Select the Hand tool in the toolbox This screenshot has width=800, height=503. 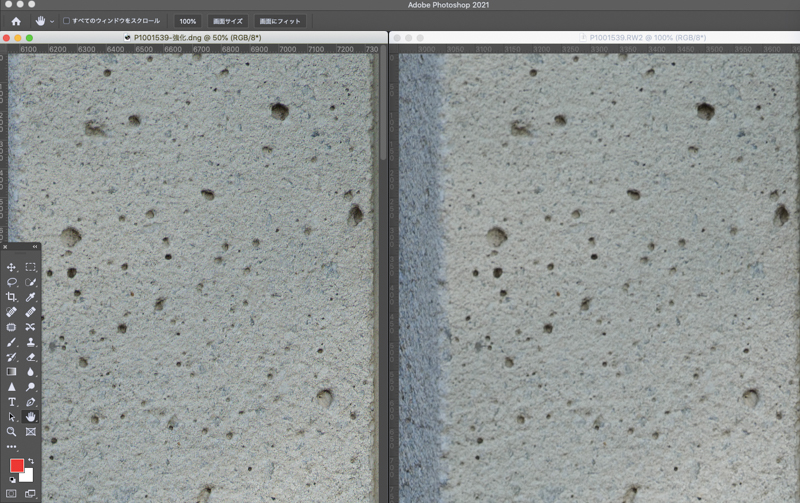(x=31, y=417)
